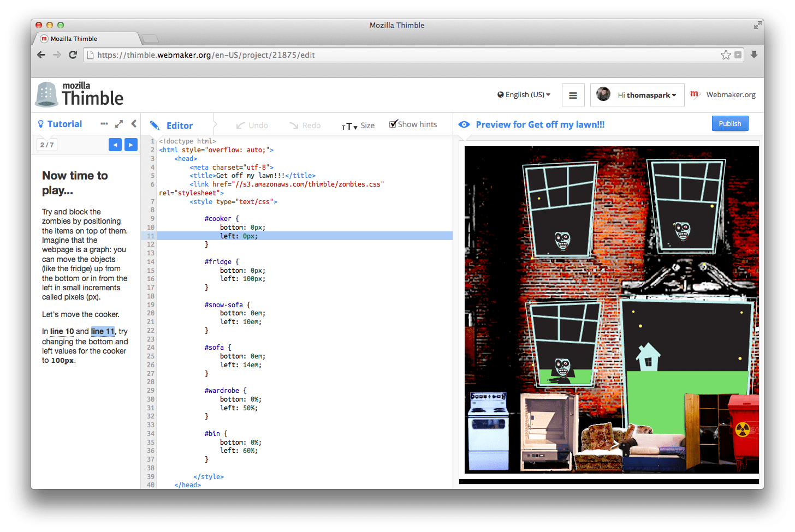
Task: Click the pencil icon on the Editor tab
Action: point(155,124)
